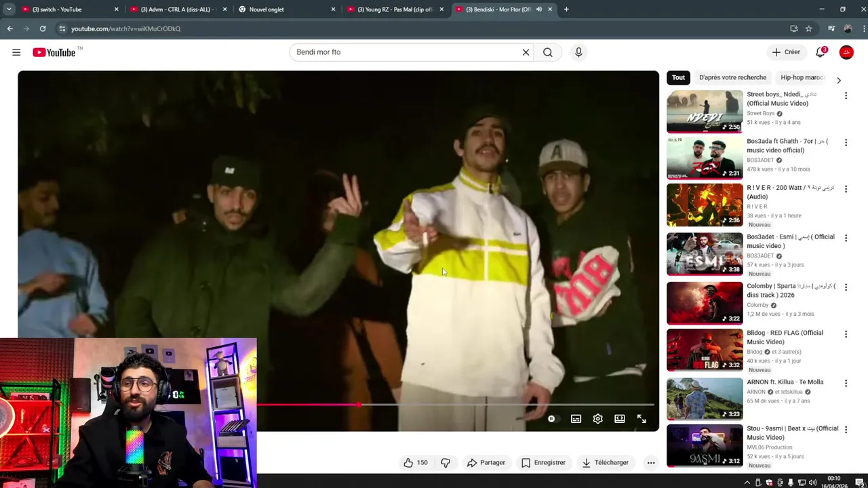Image resolution: width=868 pixels, height=488 pixels.
Task: Open options menu for Colomby Sparta
Action: (x=846, y=287)
